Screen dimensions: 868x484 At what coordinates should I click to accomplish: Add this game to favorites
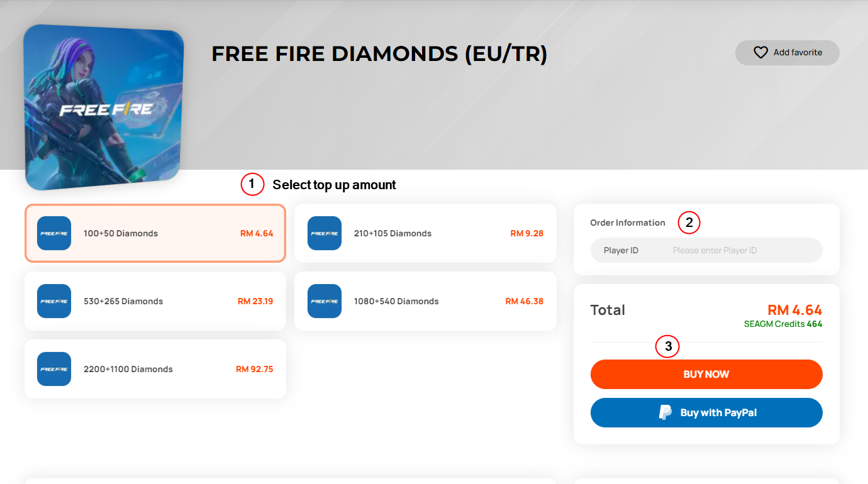tap(787, 53)
